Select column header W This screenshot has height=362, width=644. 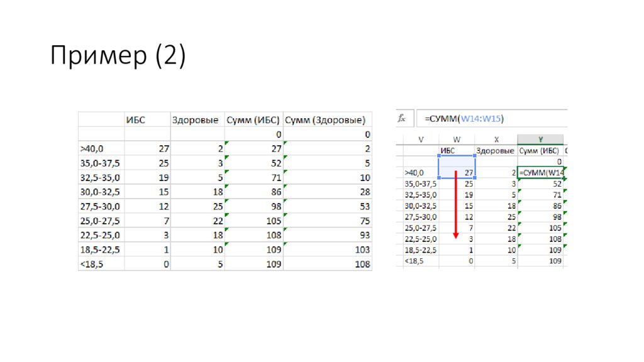(457, 140)
